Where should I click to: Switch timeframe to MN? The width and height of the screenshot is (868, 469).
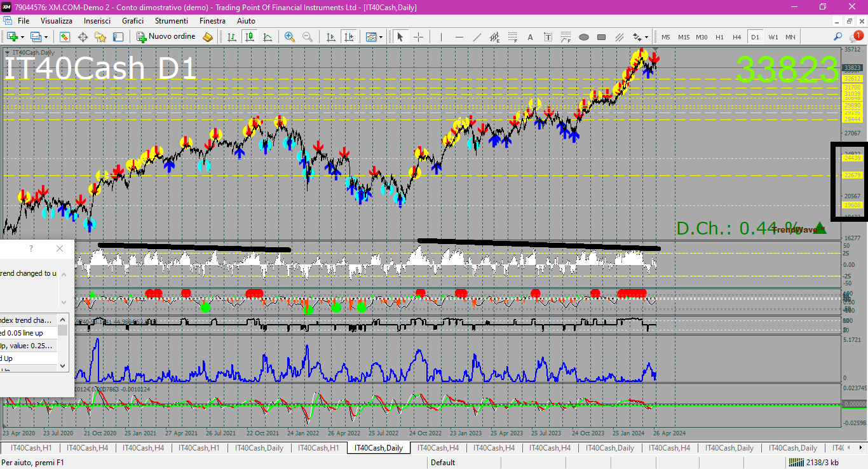coord(790,37)
